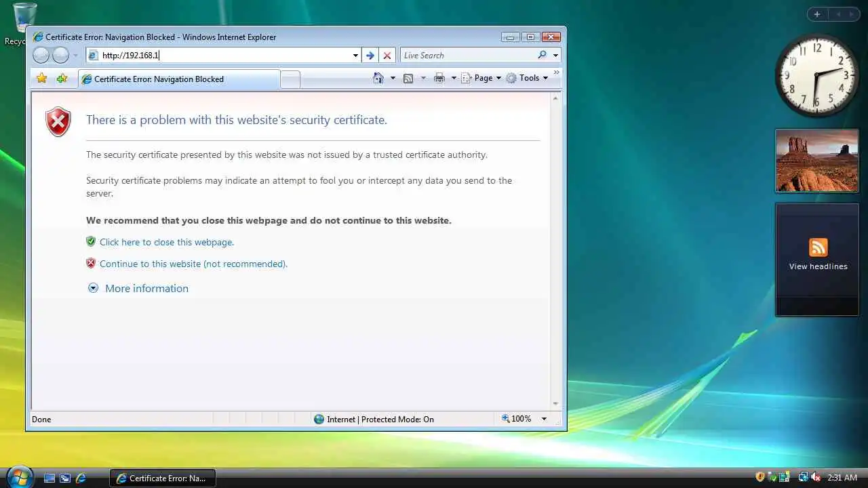Click the Done status text
Screen dimensions: 868x488
(41, 420)
